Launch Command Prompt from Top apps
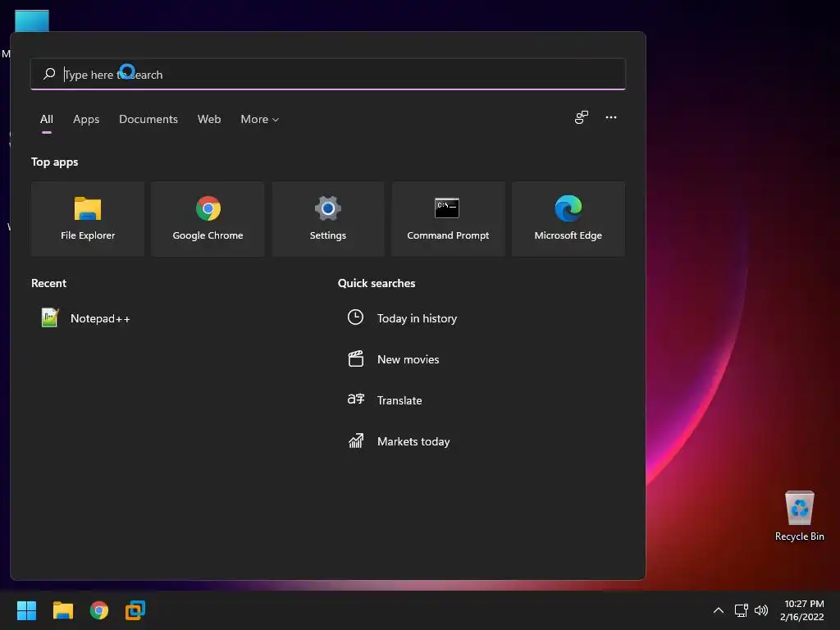Image resolution: width=840 pixels, height=630 pixels. coord(448,218)
